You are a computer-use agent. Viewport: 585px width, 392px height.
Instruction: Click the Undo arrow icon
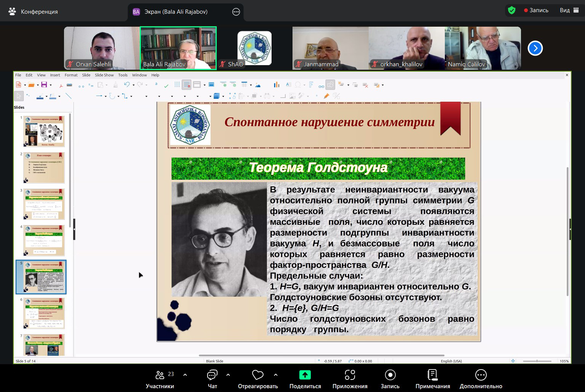click(x=127, y=85)
